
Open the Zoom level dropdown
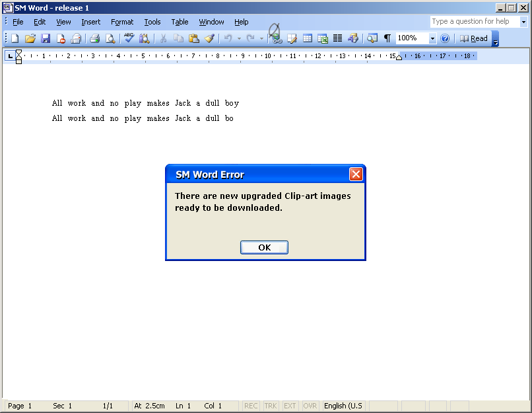point(432,38)
